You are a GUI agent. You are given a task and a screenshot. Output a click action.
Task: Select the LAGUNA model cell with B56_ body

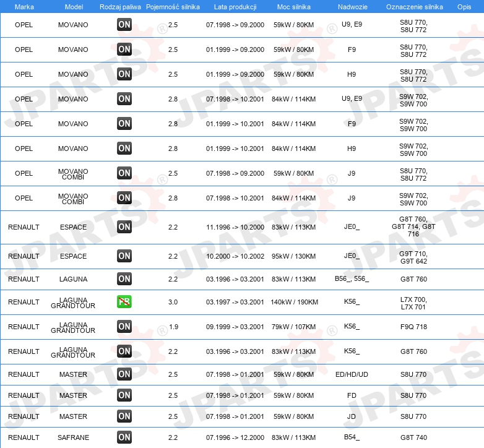(x=73, y=279)
